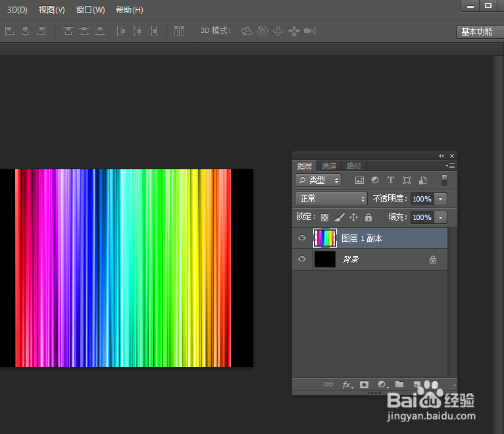Select 3D zoom camera mode icon
Viewport: 504px width, 434px height.
pyautogui.click(x=310, y=31)
